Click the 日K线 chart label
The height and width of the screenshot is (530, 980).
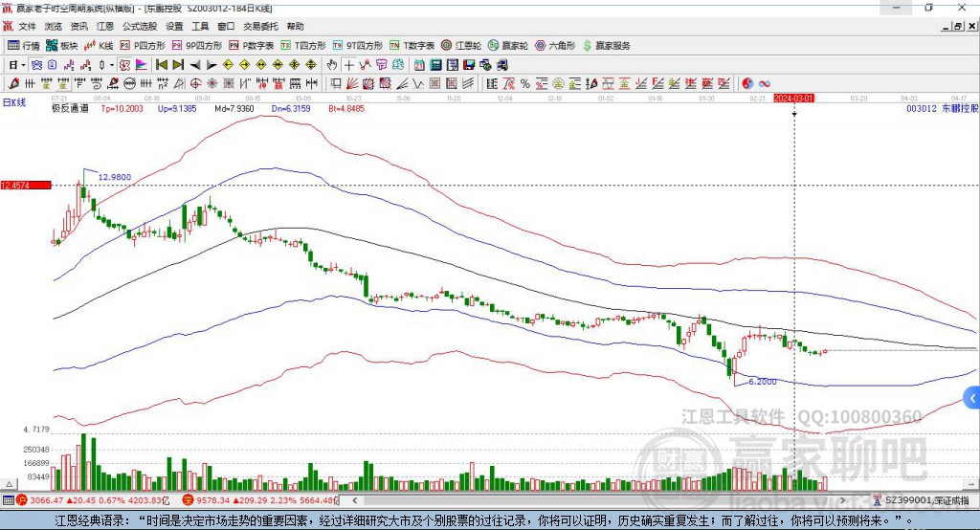(x=14, y=102)
